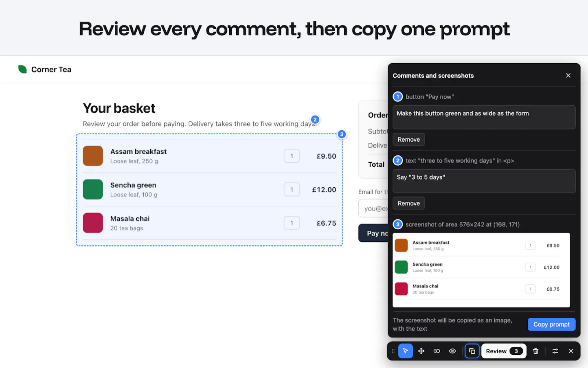This screenshot has height=368, width=588.
Task: Click the Assam breakfast quantity box
Action: tap(292, 156)
